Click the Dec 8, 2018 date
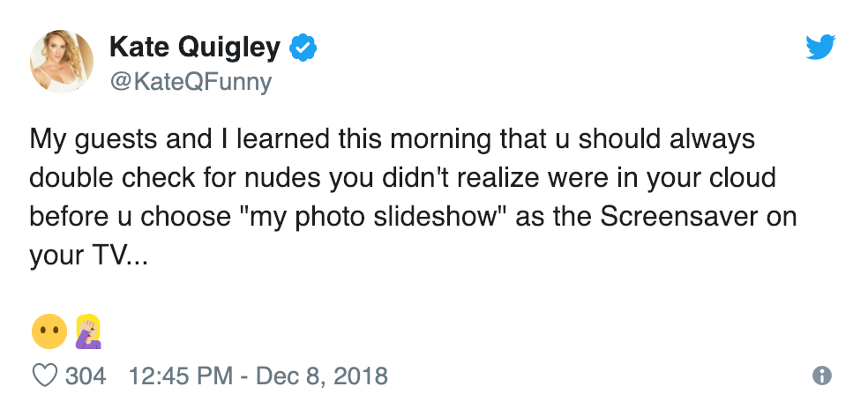The height and width of the screenshot is (409, 868). pyautogui.click(x=322, y=376)
